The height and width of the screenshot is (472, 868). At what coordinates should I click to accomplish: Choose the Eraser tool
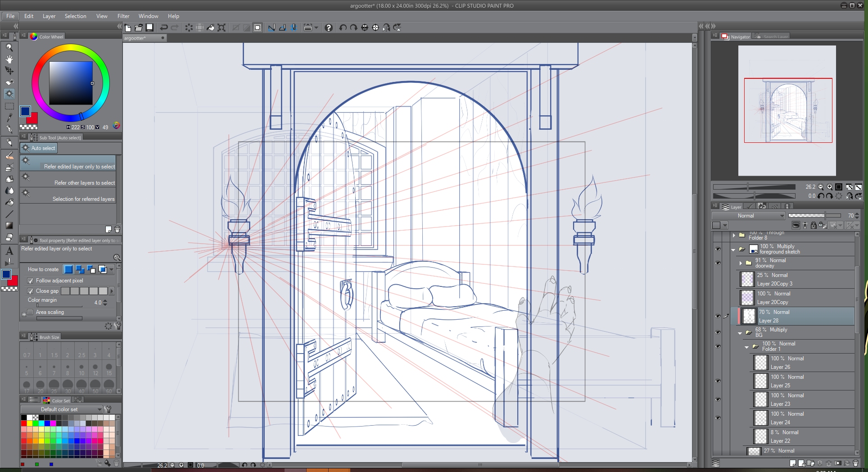pos(9,237)
